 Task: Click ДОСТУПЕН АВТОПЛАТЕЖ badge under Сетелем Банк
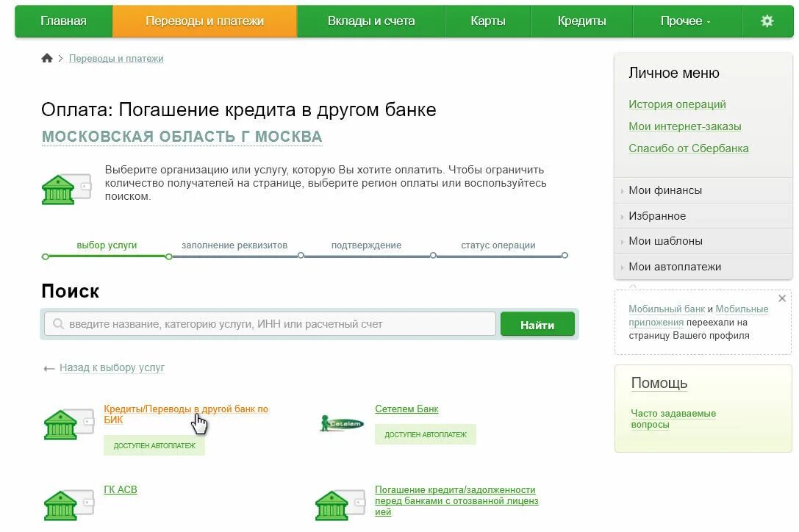(426, 435)
